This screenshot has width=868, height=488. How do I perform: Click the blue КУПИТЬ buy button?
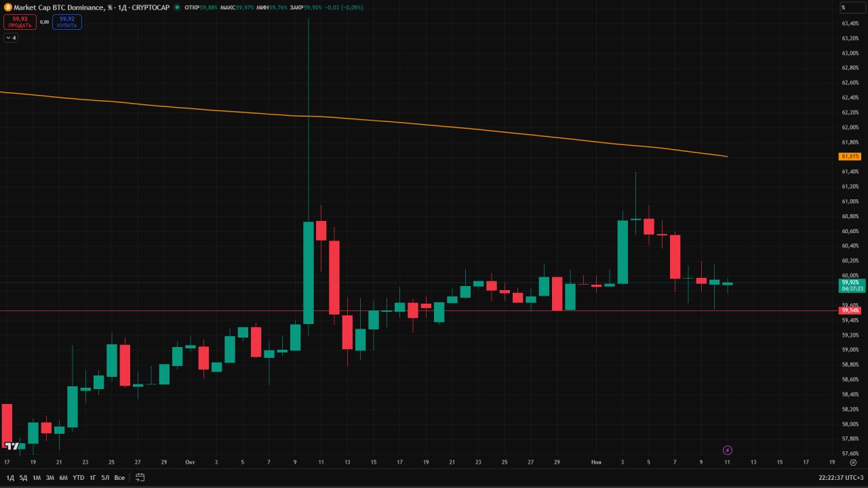[67, 22]
